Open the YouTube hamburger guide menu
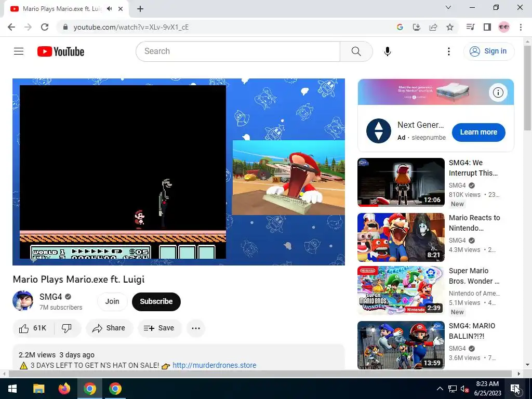Screen dimensions: 532x399 click(x=19, y=51)
